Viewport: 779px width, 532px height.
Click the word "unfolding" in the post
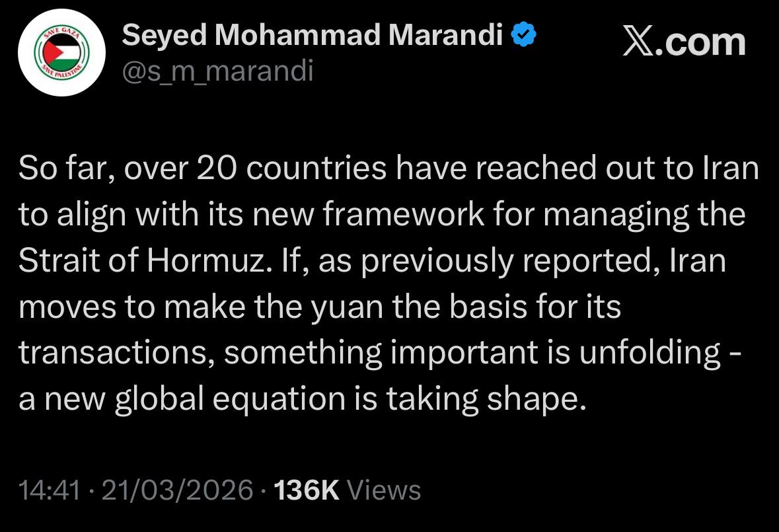pyautogui.click(x=650, y=354)
